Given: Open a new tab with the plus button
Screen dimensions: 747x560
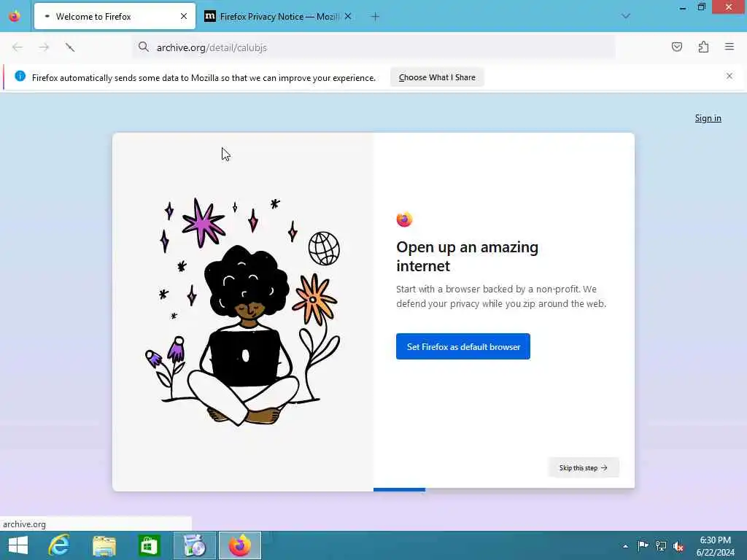Looking at the screenshot, I should tap(376, 17).
